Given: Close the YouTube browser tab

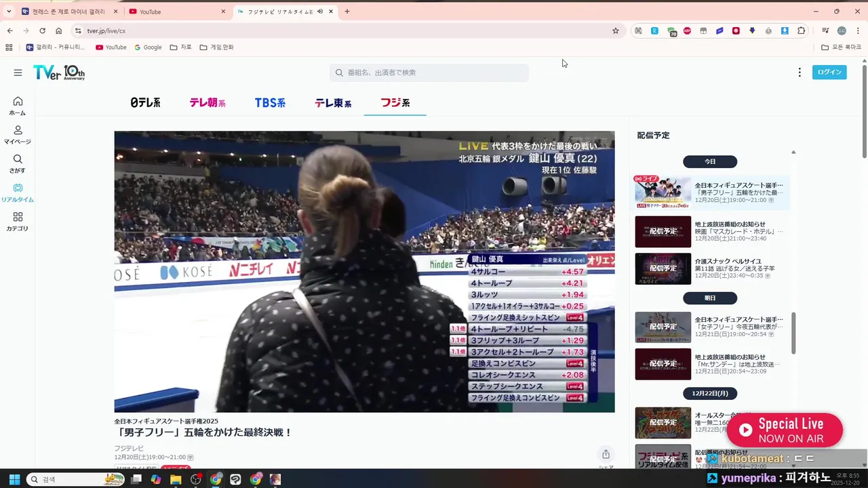Looking at the screenshot, I should point(223,12).
